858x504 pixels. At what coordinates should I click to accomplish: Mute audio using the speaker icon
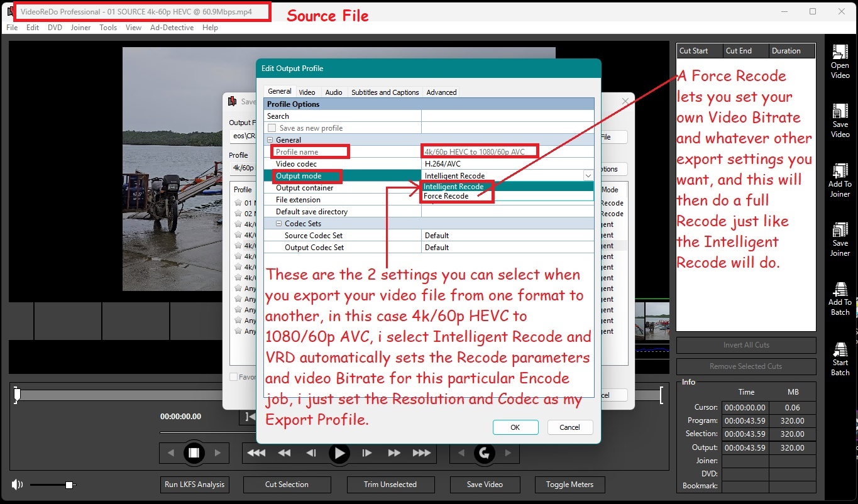[x=17, y=485]
